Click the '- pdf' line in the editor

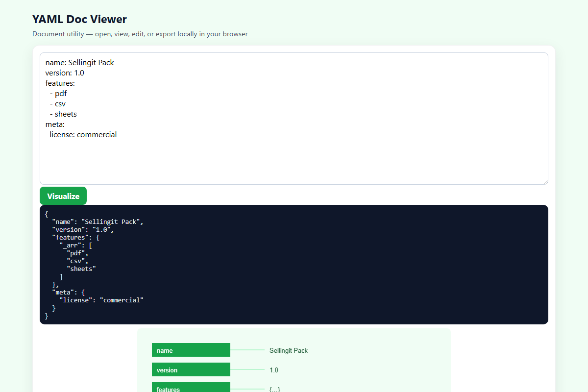58,94
